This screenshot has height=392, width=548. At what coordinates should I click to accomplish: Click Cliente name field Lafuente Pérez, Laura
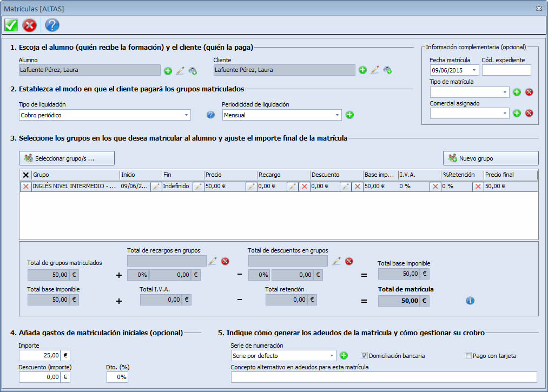click(x=284, y=70)
